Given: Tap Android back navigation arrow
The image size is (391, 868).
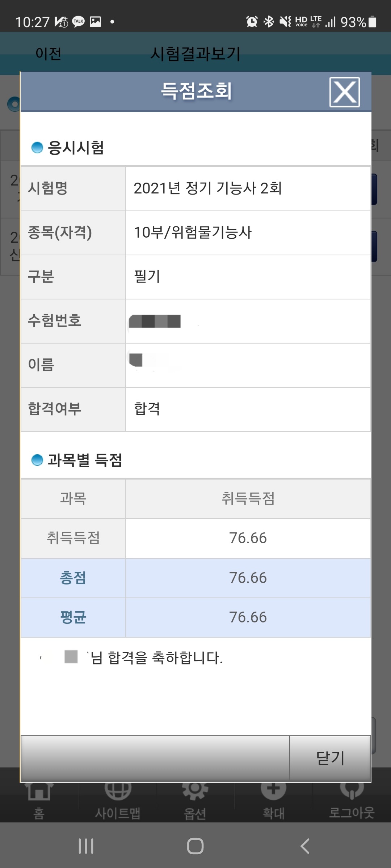Looking at the screenshot, I should click(305, 846).
